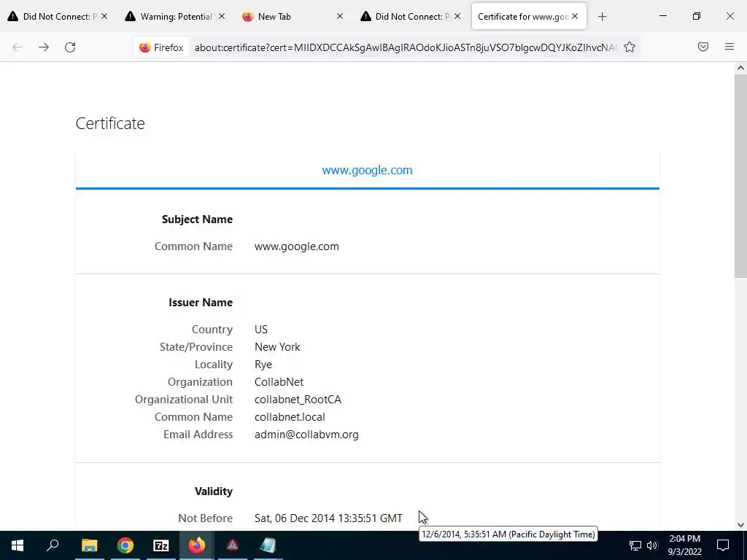
Task: Click the Issuer Name section heading
Action: (x=201, y=303)
